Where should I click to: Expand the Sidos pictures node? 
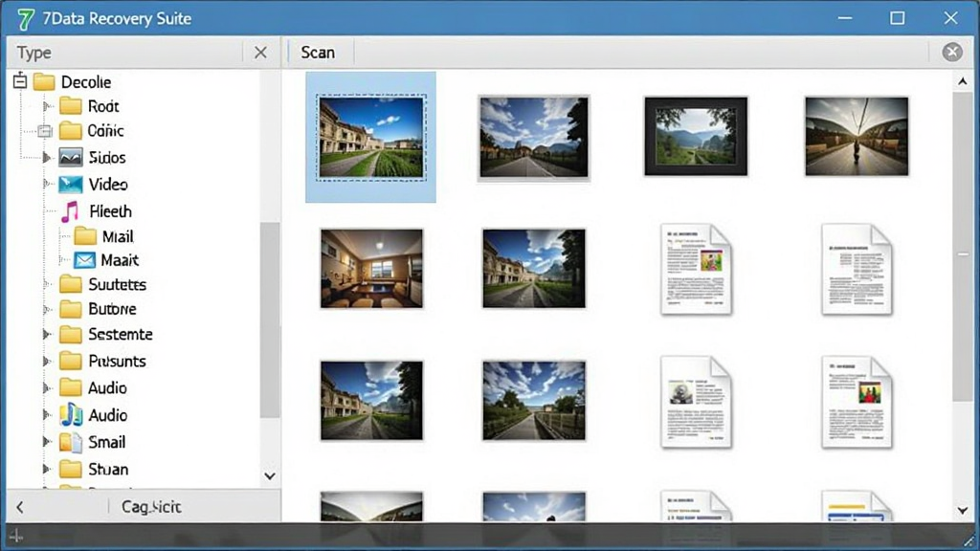pos(46,158)
